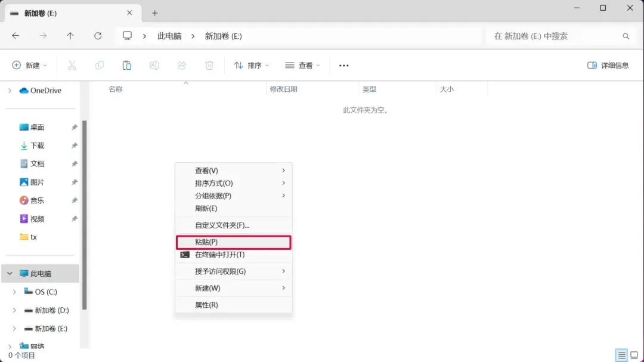Select 此电脑 in the sidebar
644x362 pixels.
point(41,273)
